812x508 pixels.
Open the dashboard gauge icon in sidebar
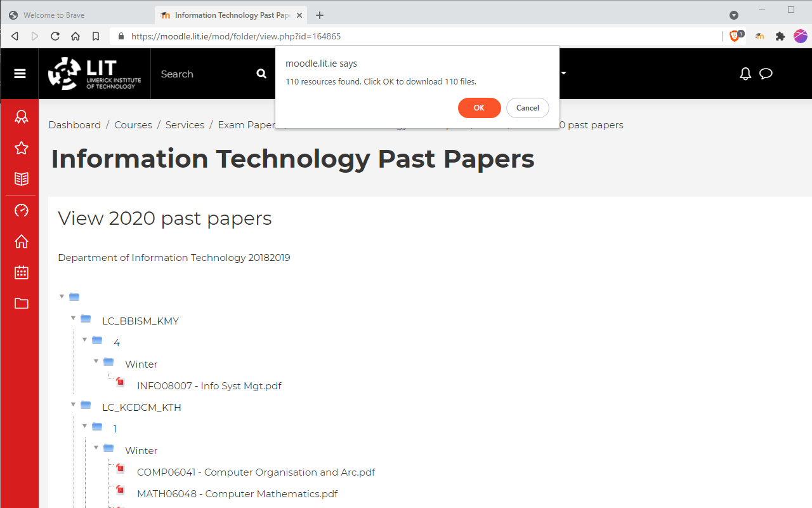point(21,210)
